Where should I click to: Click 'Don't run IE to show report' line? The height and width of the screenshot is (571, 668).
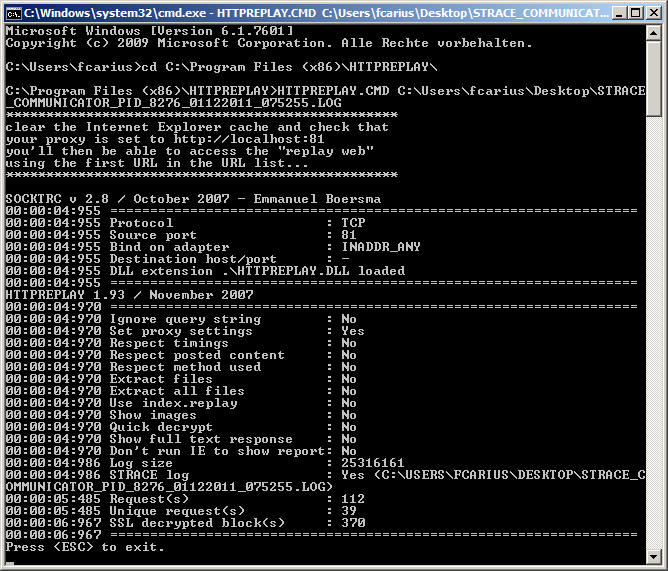click(x=181, y=450)
